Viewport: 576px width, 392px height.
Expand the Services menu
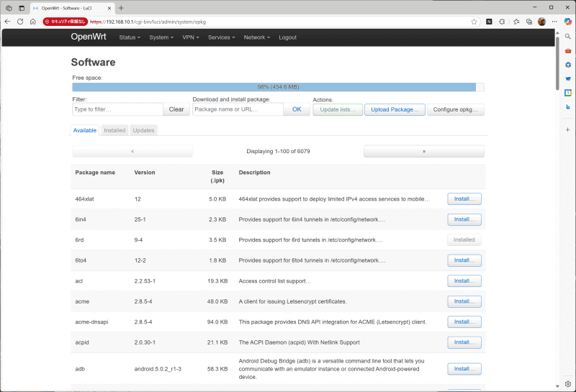[x=221, y=37]
